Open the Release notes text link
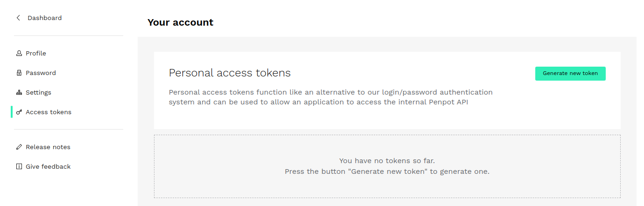This screenshot has height=206, width=644. (x=48, y=147)
